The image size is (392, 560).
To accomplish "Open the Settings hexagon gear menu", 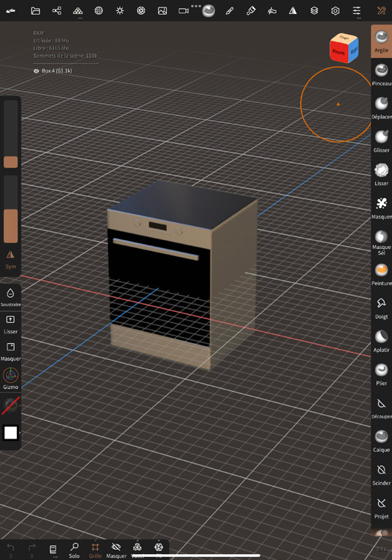I will (335, 10).
